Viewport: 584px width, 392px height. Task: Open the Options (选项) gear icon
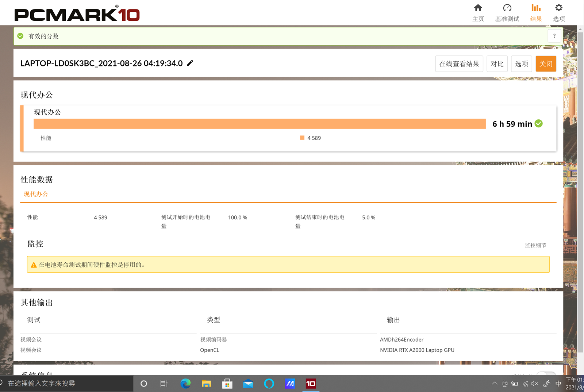558,8
